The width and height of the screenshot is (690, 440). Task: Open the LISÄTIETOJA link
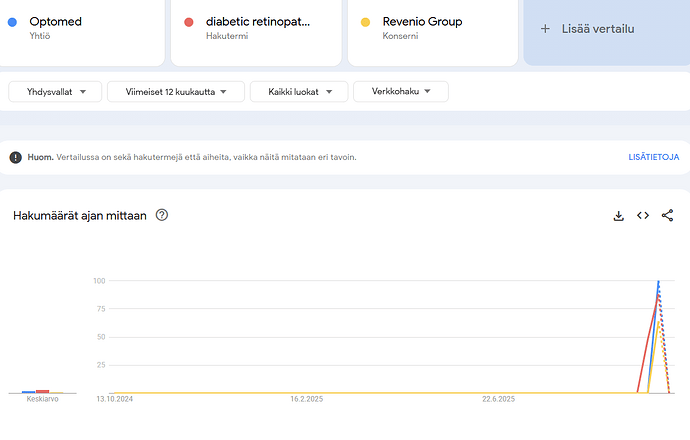pyautogui.click(x=653, y=157)
